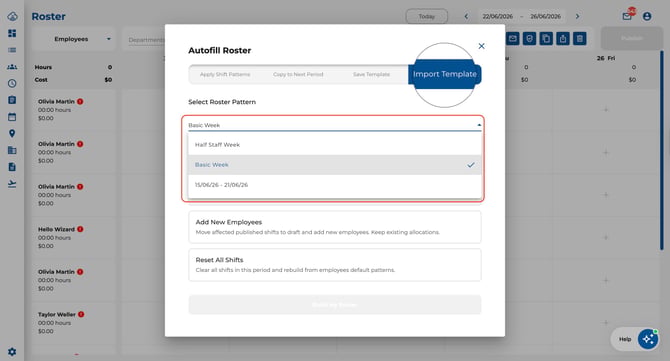This screenshot has width=670, height=361.
Task: Go to the next period with right chevron
Action: tap(577, 16)
